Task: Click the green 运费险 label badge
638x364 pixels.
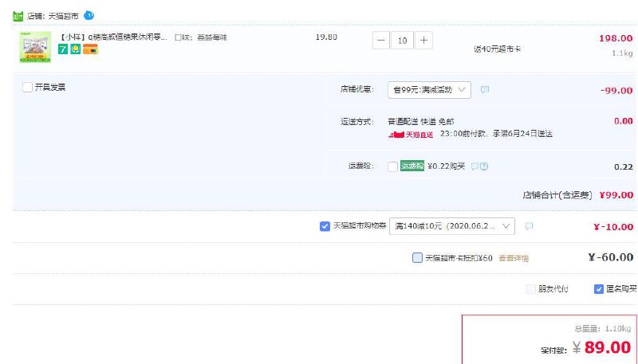Action: pos(412,166)
